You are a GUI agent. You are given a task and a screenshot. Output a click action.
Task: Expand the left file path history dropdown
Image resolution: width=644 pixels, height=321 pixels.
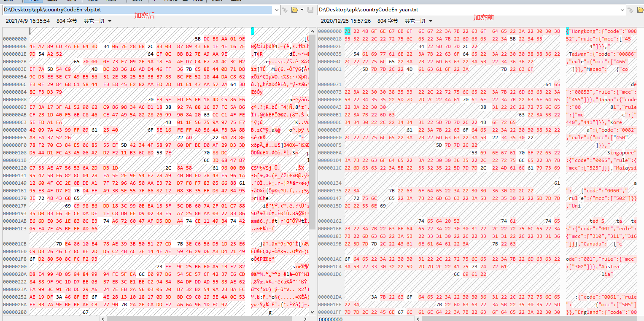(276, 10)
